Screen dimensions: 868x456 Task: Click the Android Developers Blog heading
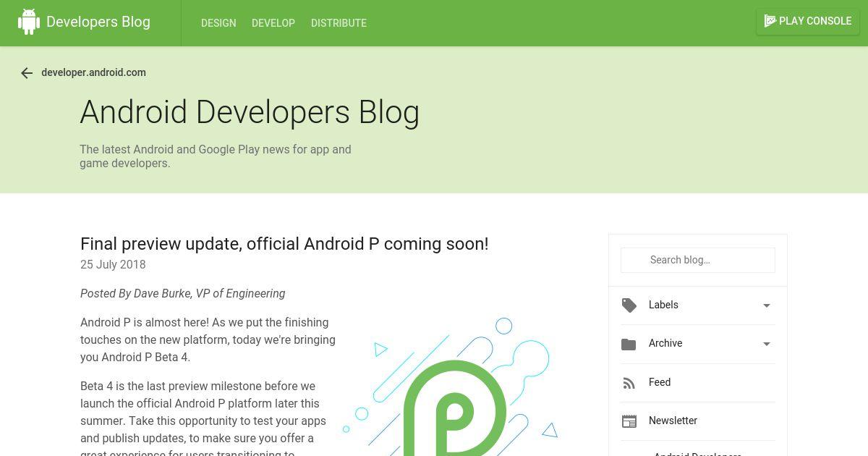pyautogui.click(x=250, y=112)
